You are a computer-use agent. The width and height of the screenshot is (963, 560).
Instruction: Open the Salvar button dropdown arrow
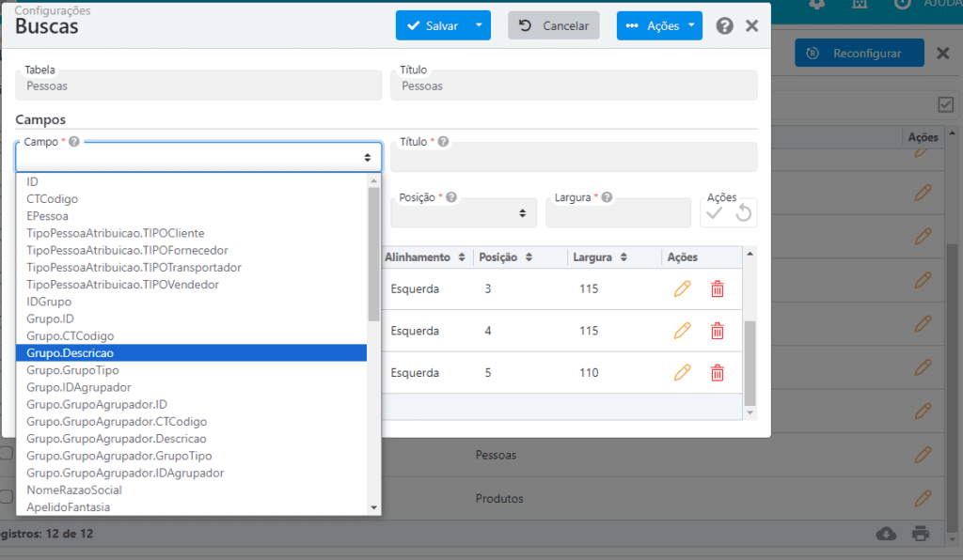pyautogui.click(x=479, y=25)
